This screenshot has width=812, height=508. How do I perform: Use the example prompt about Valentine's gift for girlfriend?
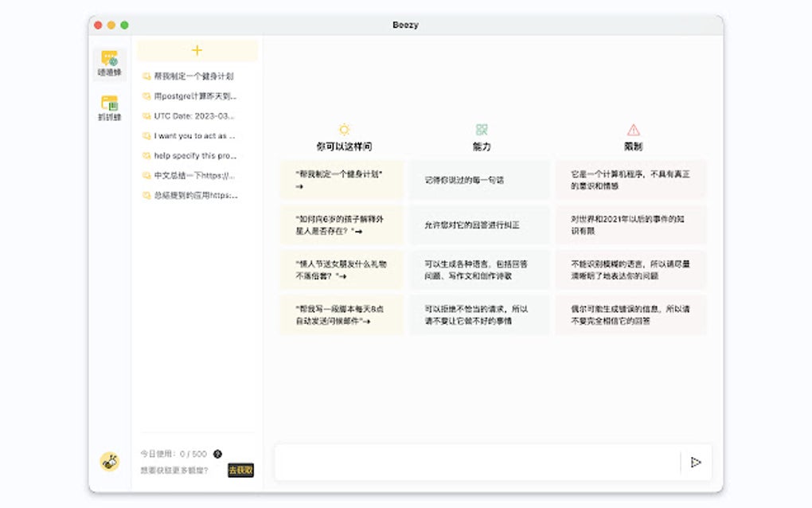coord(342,270)
